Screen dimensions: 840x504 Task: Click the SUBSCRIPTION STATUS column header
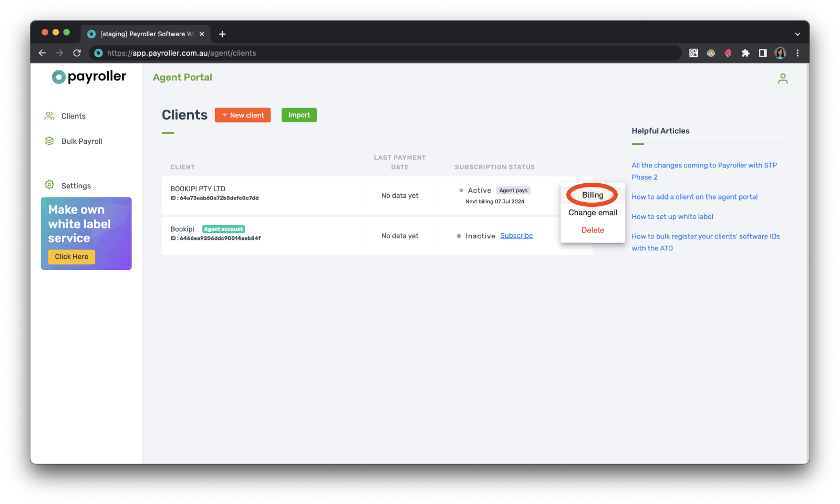495,167
